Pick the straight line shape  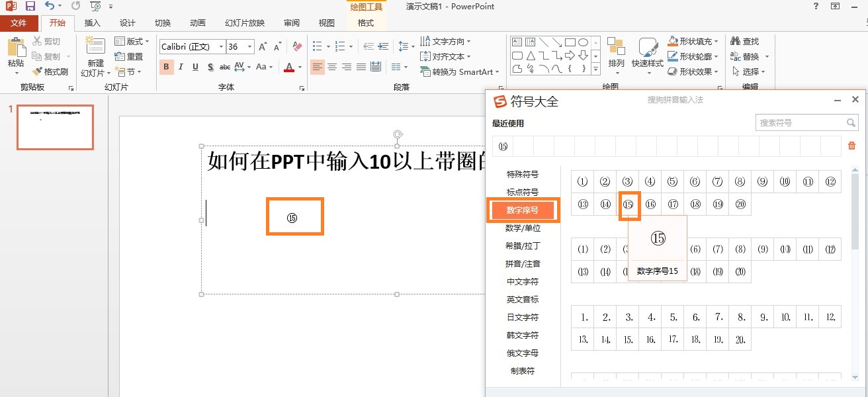click(543, 42)
